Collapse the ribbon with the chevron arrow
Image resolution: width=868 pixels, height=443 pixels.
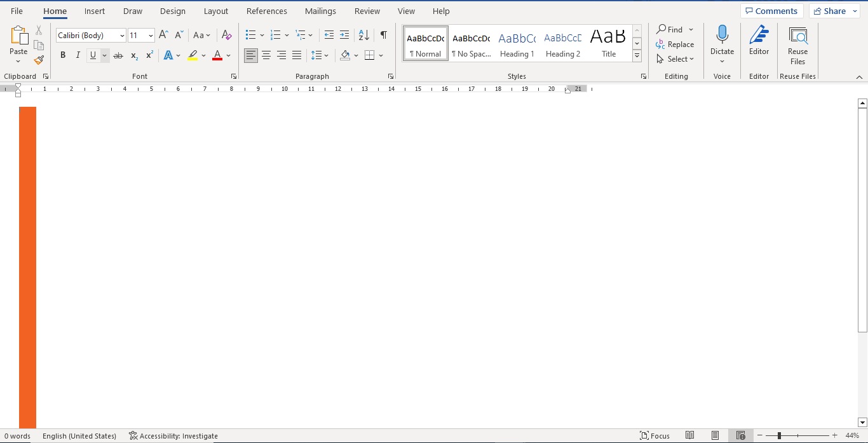pos(859,77)
